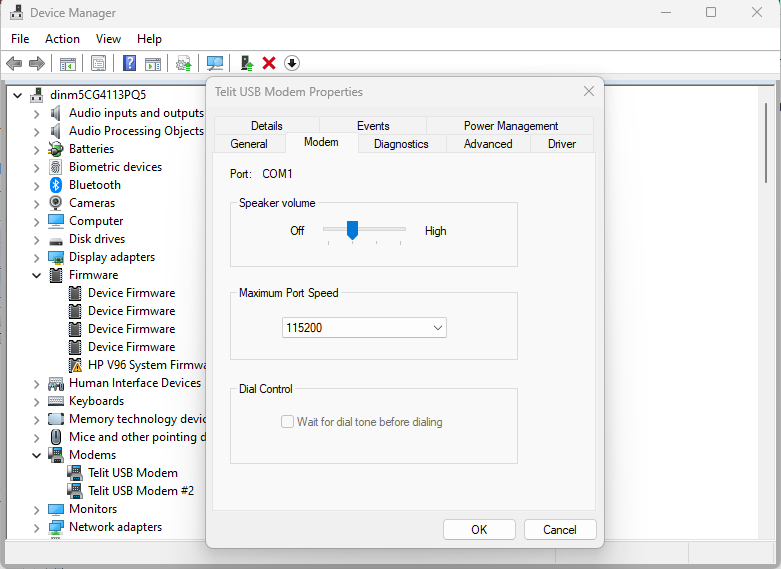The width and height of the screenshot is (781, 569).
Task: Switch to the Diagnostics tab
Action: [x=401, y=144]
